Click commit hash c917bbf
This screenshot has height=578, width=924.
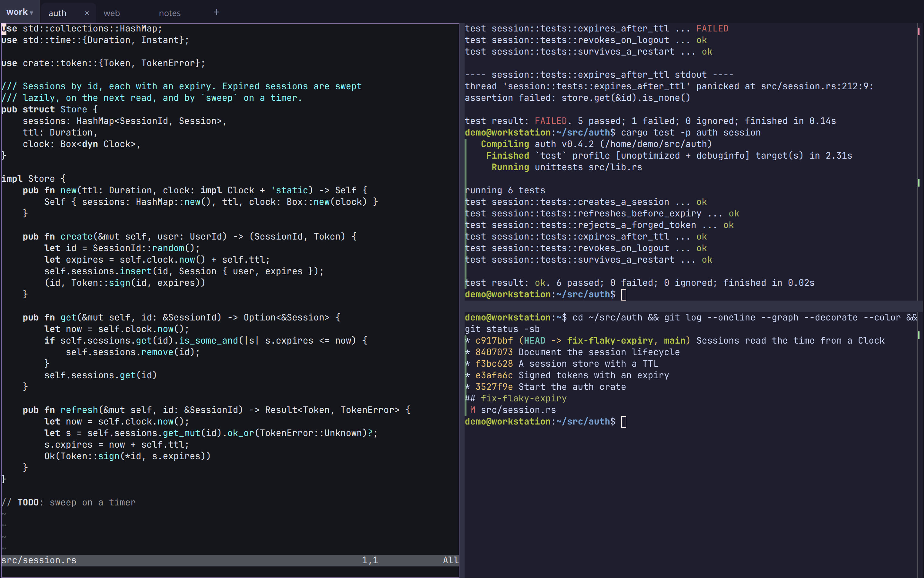pos(494,341)
